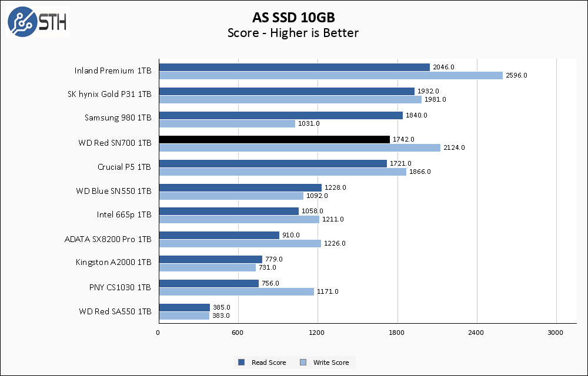Click the Write Score legend swatch
588x376 pixels.
(x=303, y=362)
